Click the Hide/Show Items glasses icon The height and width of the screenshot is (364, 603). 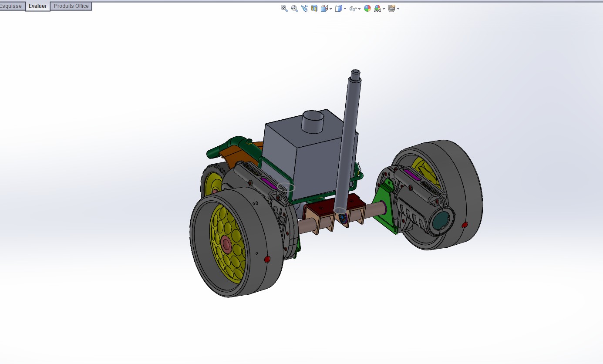[353, 9]
